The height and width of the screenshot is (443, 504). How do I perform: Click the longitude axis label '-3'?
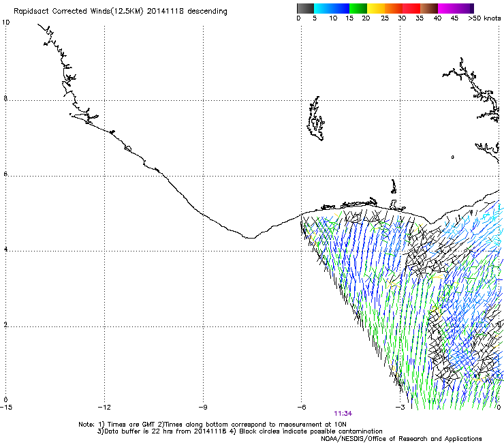[400, 408]
